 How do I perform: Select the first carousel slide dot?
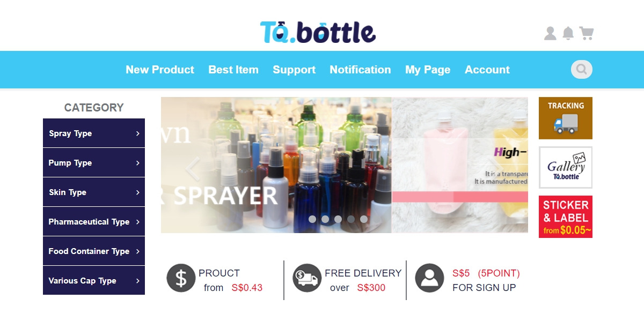[312, 219]
